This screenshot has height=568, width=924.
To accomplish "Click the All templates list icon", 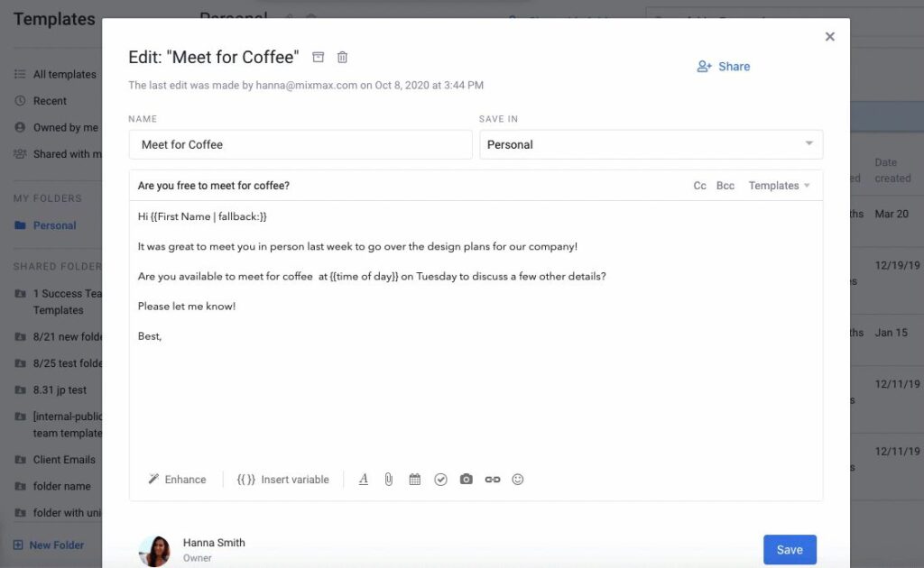I will click(x=20, y=74).
